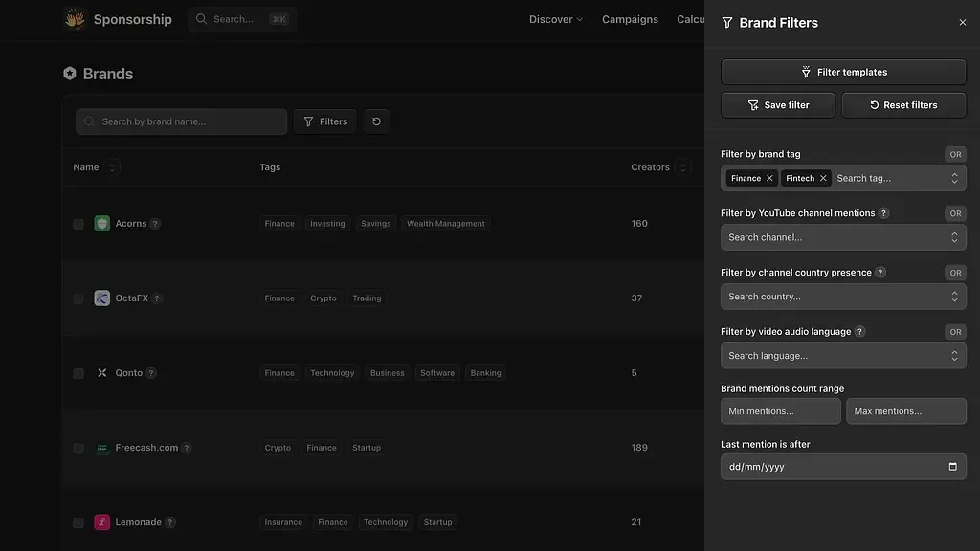Select the Qonto row checkbox
Screen dimensions: 980x551
[x=78, y=373]
